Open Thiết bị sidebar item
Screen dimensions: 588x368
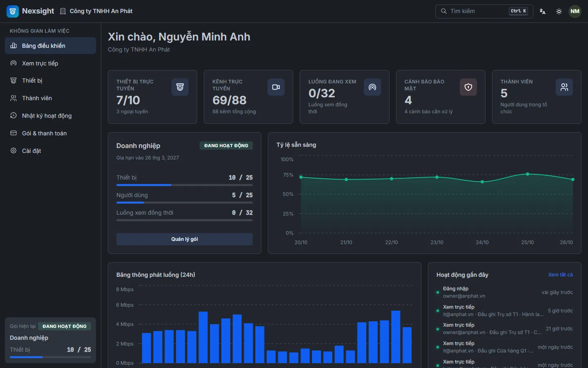click(51, 81)
